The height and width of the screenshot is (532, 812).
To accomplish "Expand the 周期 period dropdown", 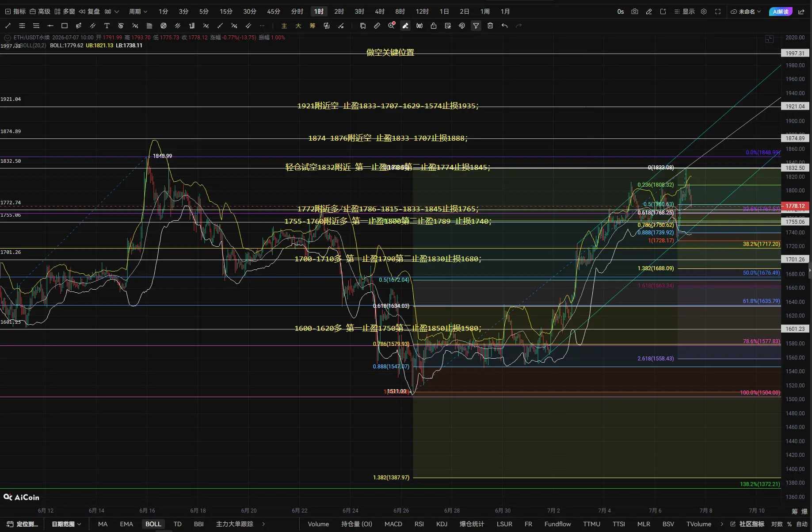I will (138, 11).
